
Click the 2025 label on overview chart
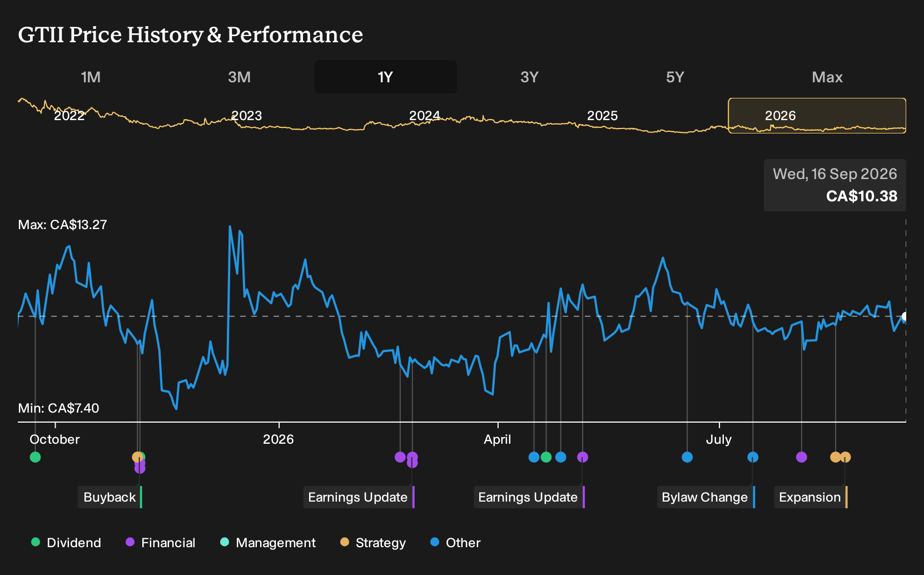603,116
